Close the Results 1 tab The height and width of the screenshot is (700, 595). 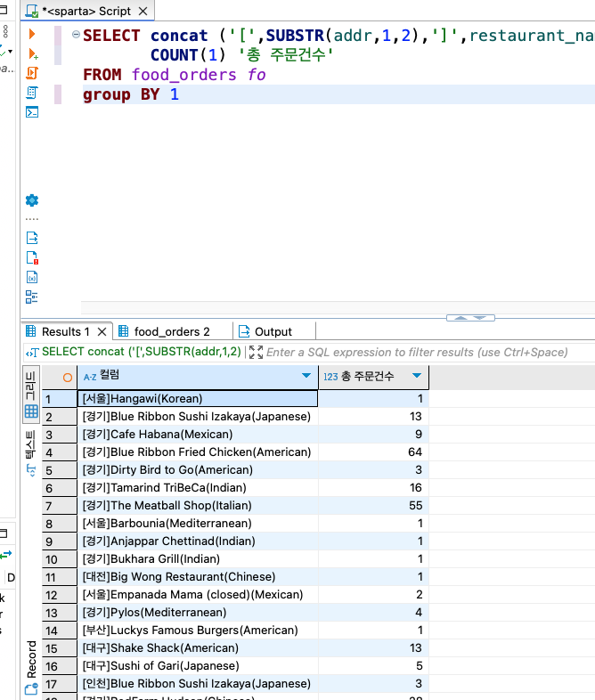click(x=102, y=331)
